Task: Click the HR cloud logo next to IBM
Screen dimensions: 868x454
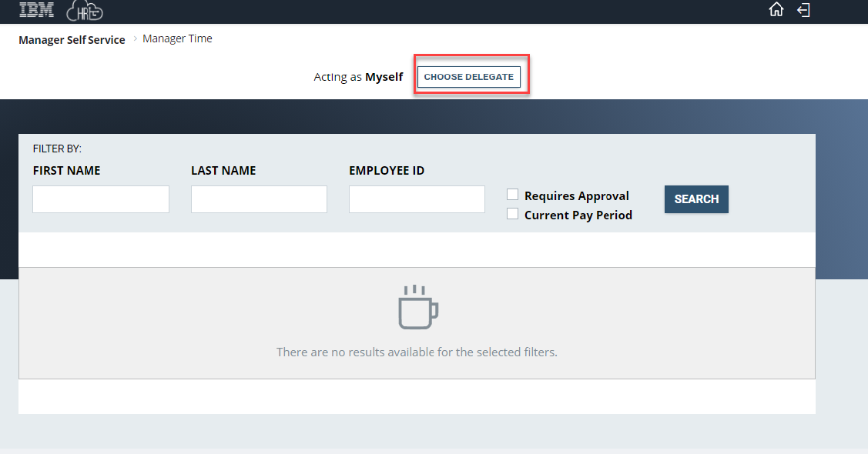Action: point(85,11)
